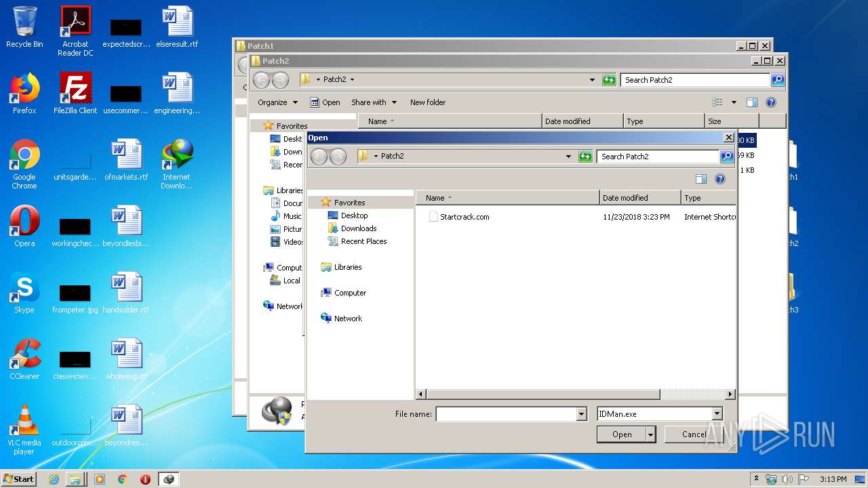The height and width of the screenshot is (488, 868).
Task: Click Chrome icon in taskbar
Action: point(122,479)
